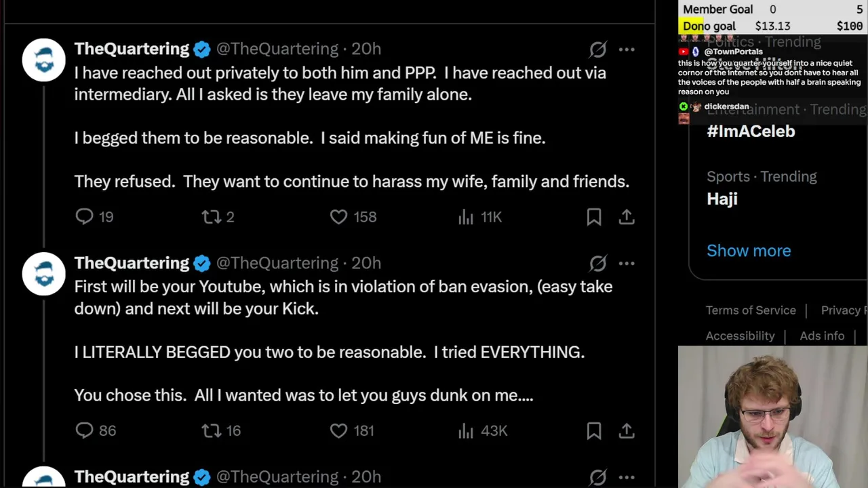Reply to tweet with 86 comments
868x488 pixels.
(84, 430)
